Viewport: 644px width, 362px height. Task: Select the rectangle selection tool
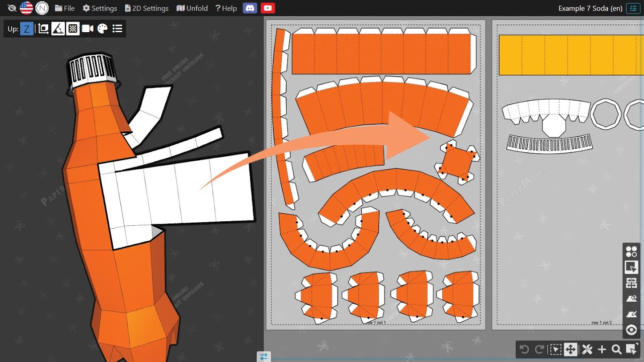tap(555, 349)
